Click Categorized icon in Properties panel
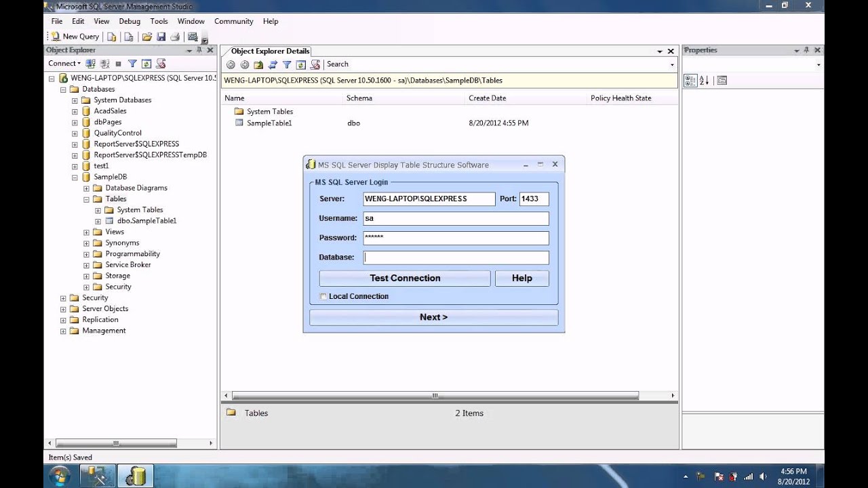868x488 pixels. (x=690, y=80)
